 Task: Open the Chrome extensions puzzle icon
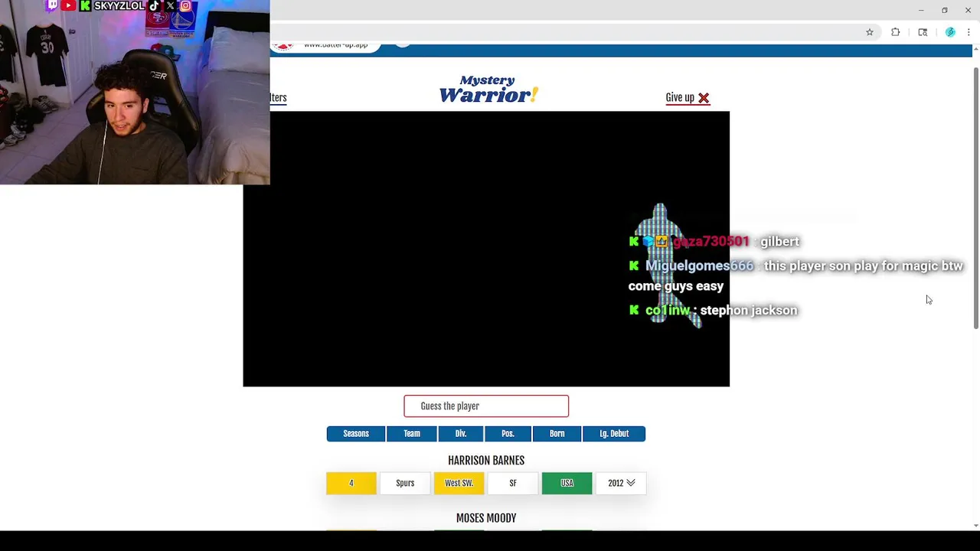click(x=895, y=32)
